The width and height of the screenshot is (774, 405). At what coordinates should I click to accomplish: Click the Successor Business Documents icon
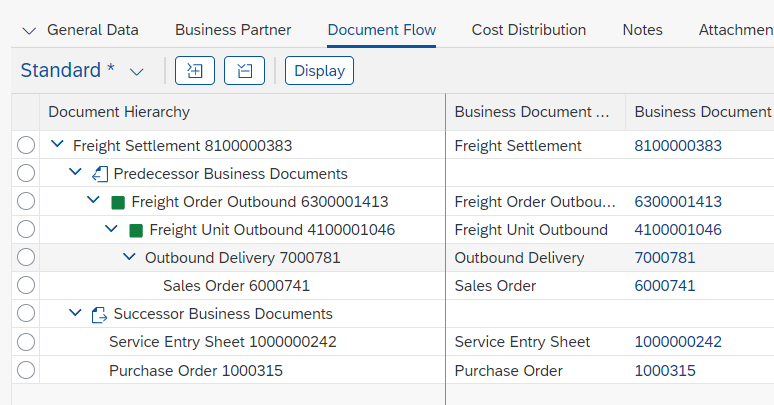[x=100, y=314]
